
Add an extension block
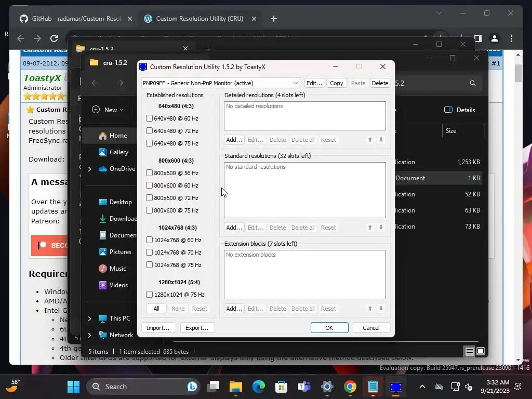click(x=234, y=309)
